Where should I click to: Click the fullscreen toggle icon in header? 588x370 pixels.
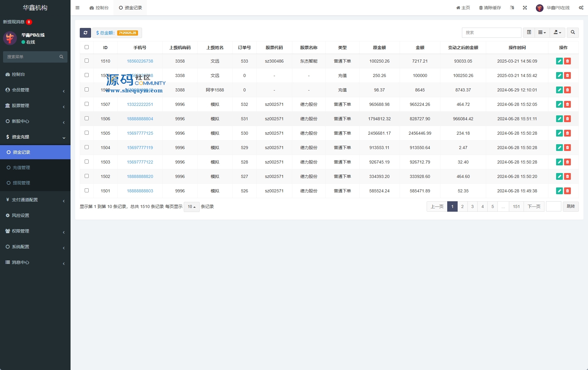(x=525, y=8)
